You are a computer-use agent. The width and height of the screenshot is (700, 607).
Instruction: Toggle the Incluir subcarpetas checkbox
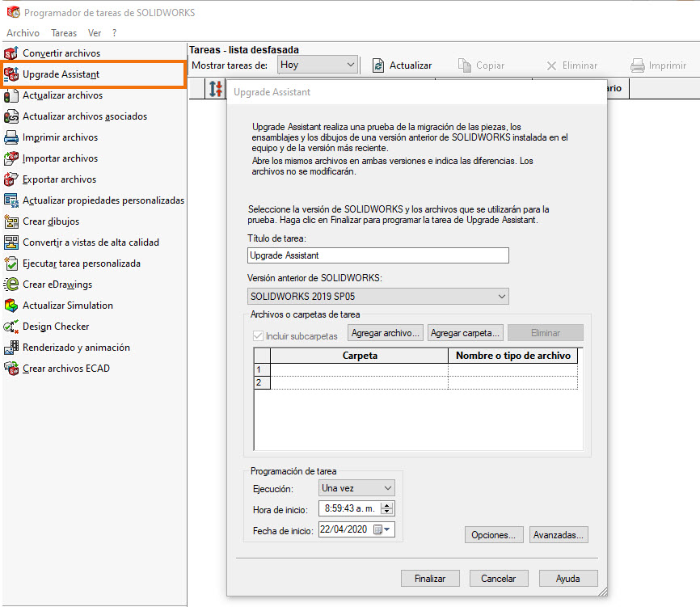pyautogui.click(x=258, y=336)
